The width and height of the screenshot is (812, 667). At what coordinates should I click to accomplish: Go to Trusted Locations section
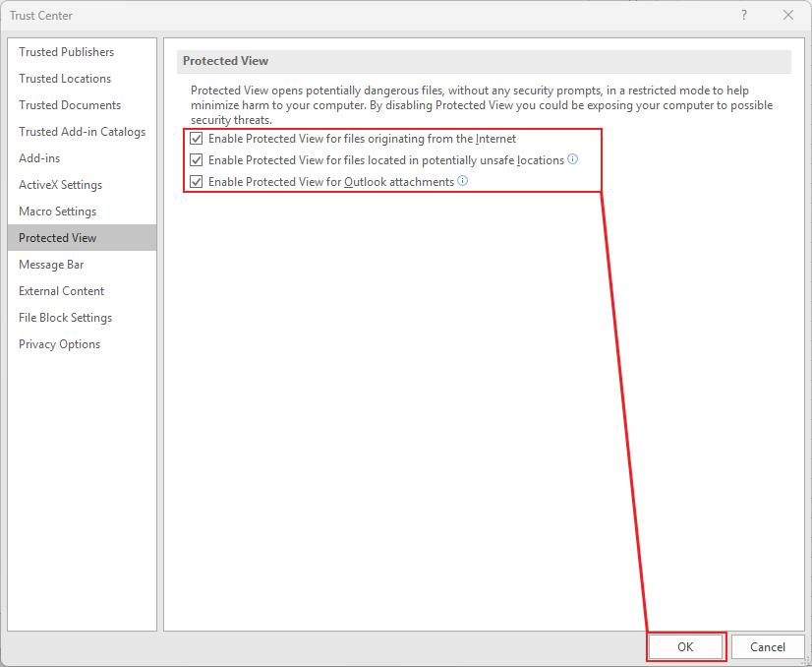coord(83,79)
